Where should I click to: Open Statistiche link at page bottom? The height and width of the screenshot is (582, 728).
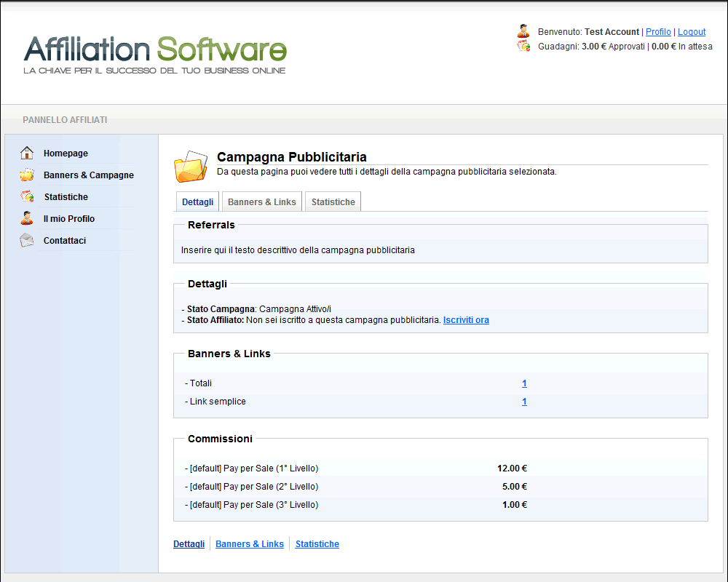(317, 544)
